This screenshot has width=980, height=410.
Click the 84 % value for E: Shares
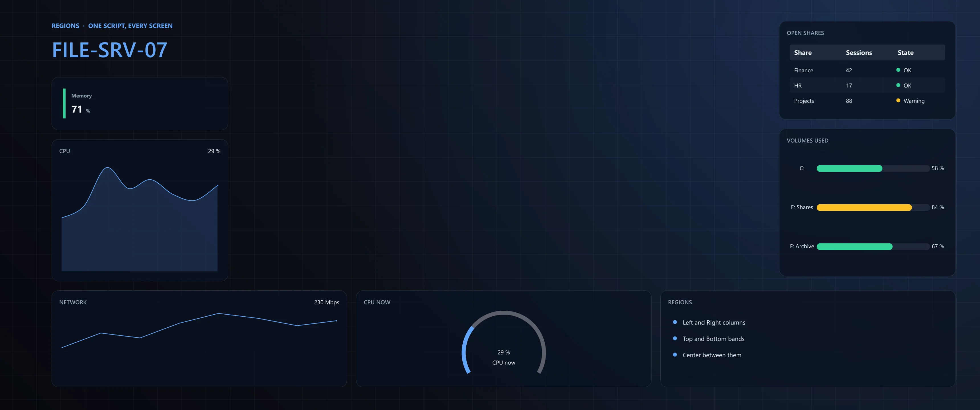click(937, 207)
